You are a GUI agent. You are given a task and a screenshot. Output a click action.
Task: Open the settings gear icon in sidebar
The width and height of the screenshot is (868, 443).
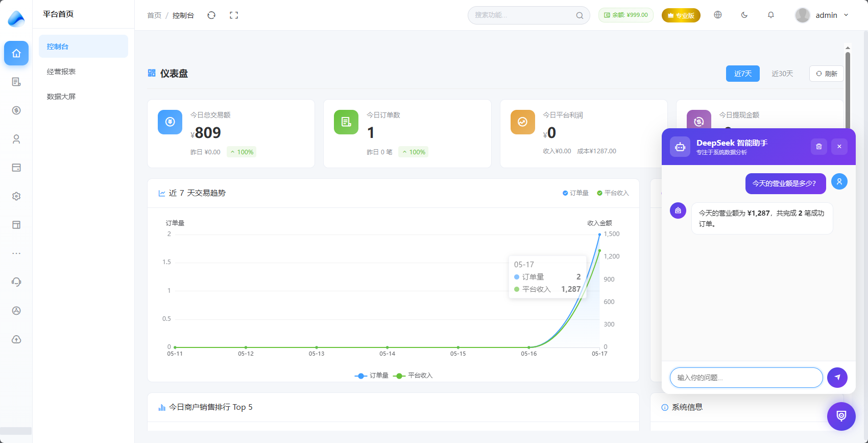coord(16,196)
